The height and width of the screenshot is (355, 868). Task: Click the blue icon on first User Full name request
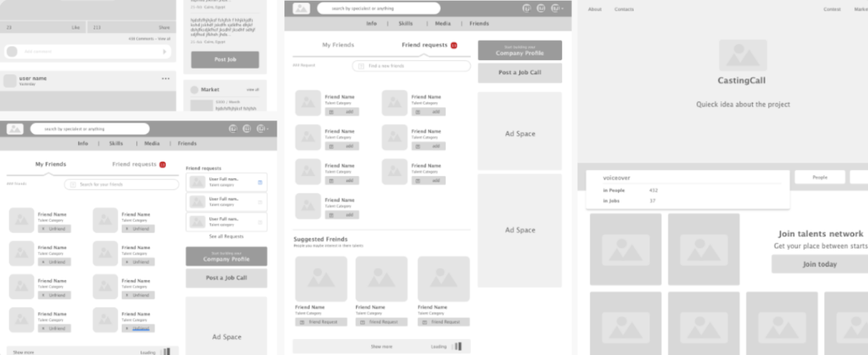point(260,182)
